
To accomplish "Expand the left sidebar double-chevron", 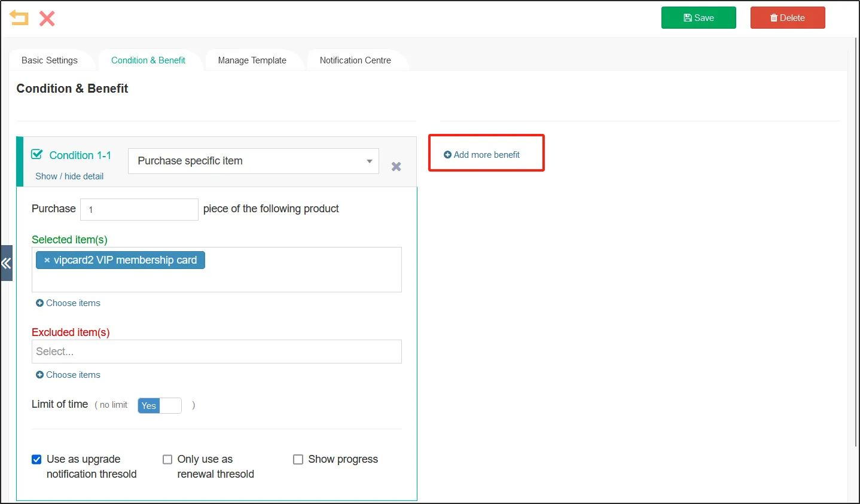I will pos(6,263).
